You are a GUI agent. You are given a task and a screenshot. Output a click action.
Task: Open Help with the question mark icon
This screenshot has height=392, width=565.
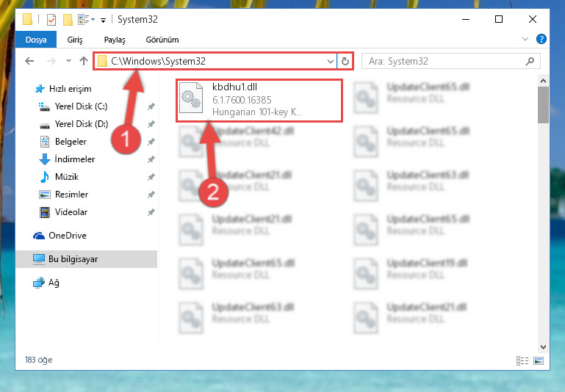541,39
